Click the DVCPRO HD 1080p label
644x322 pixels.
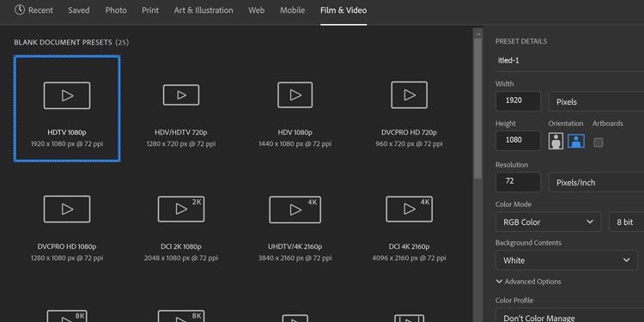point(67,246)
